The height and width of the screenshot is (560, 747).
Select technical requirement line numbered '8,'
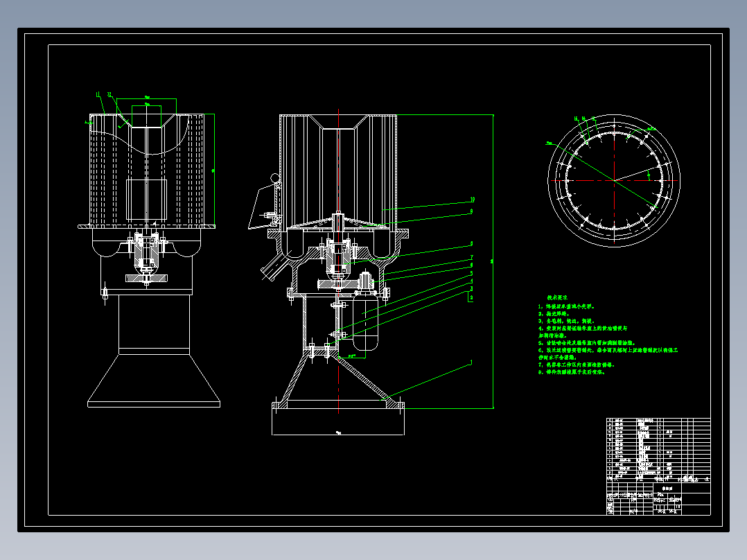(572, 372)
